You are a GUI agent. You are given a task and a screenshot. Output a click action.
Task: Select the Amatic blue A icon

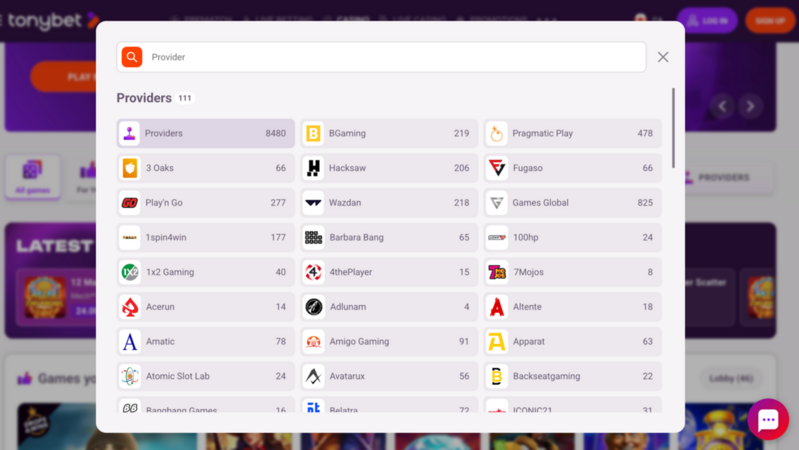coord(130,341)
